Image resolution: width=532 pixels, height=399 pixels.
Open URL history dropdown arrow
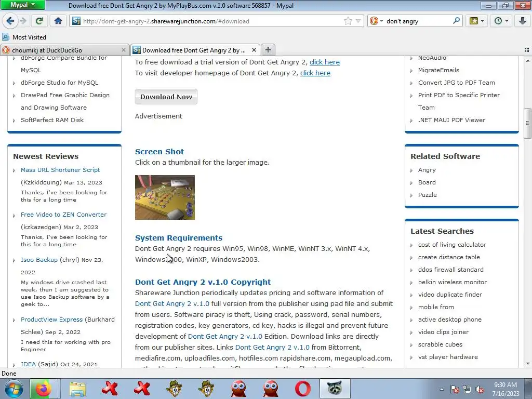tap(358, 21)
